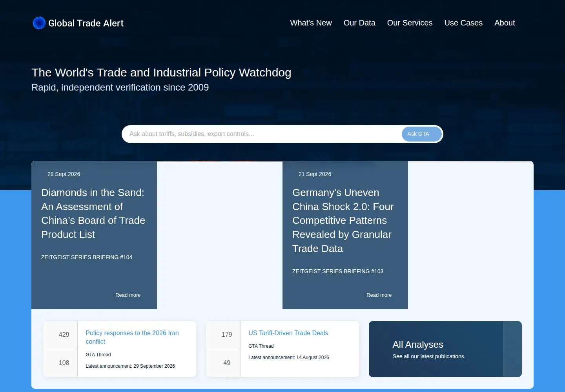Open Germany's Uneven China Shock 2.0 title
The width and height of the screenshot is (565, 392).
click(343, 221)
